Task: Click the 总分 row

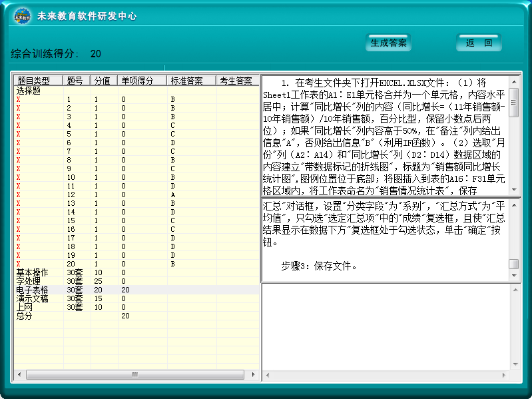Action: tap(136, 316)
